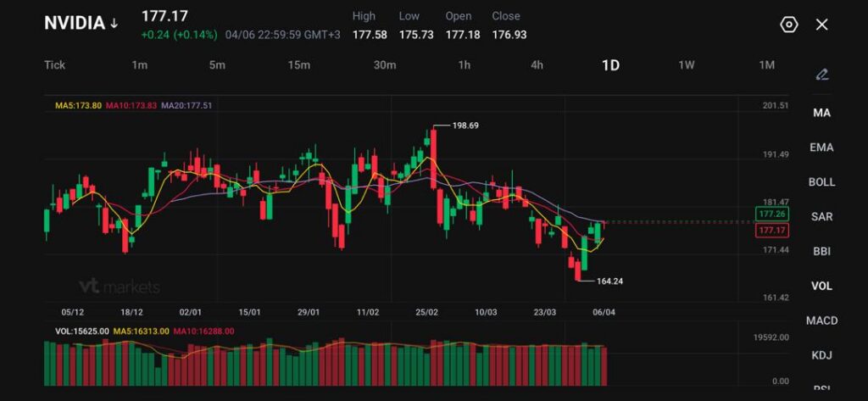Close the chart with X icon

click(821, 25)
